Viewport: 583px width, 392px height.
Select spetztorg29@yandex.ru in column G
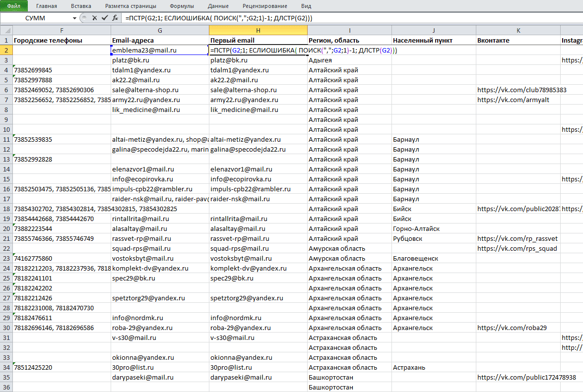click(160, 298)
